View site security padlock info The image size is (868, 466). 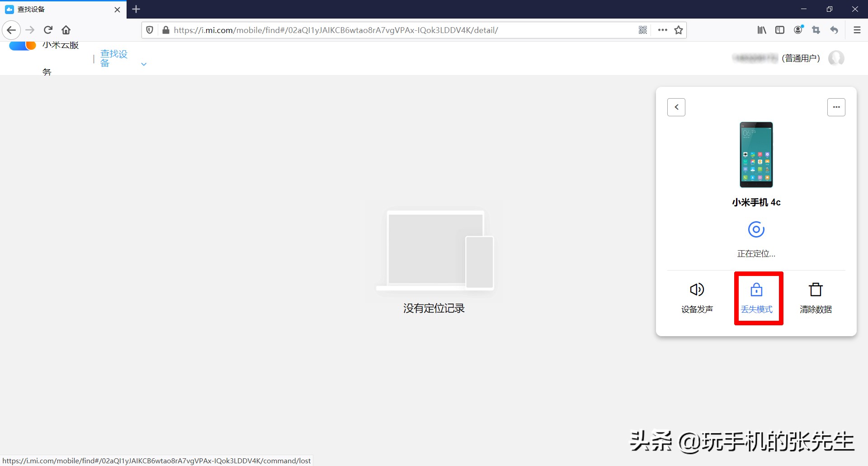(x=166, y=30)
